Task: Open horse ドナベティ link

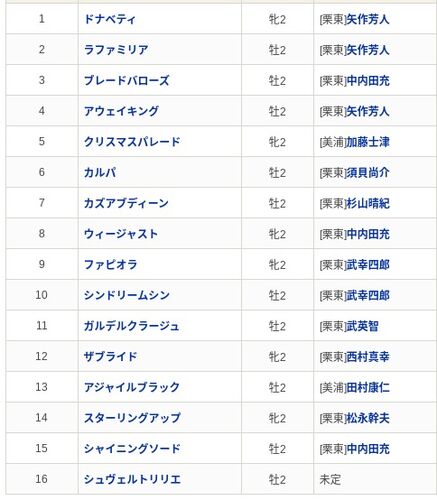Action: coord(110,19)
